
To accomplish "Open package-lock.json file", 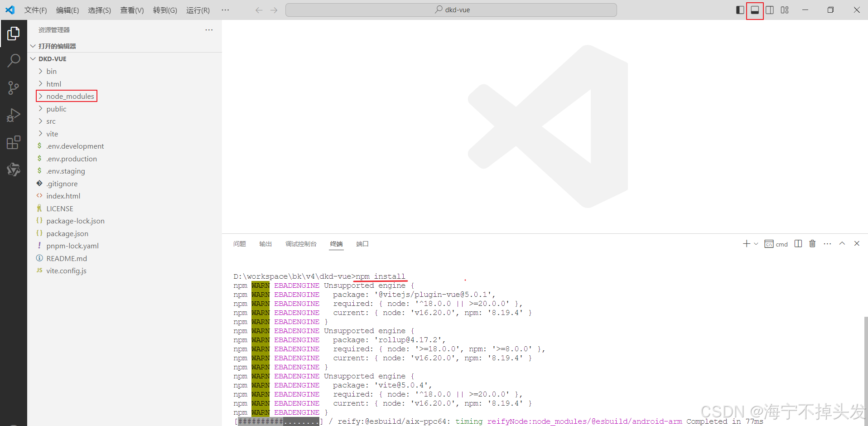I will tap(125, 221).
